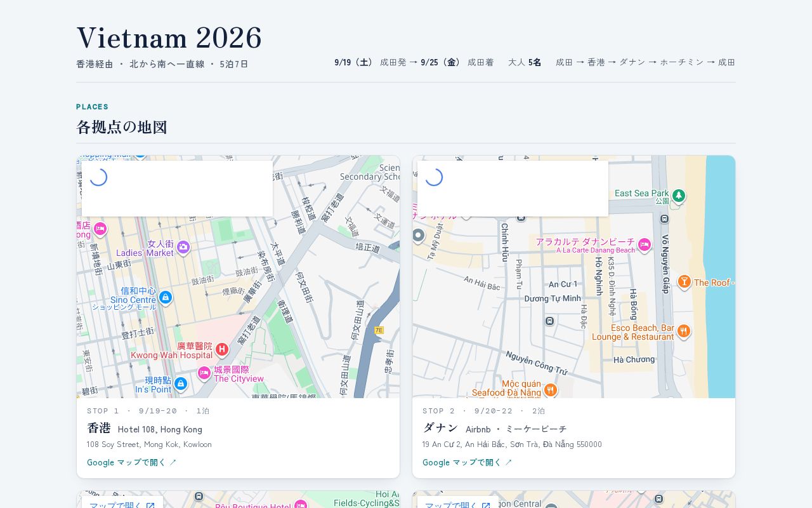Click the An Hải Bắc label on map

pyautogui.click(x=481, y=283)
